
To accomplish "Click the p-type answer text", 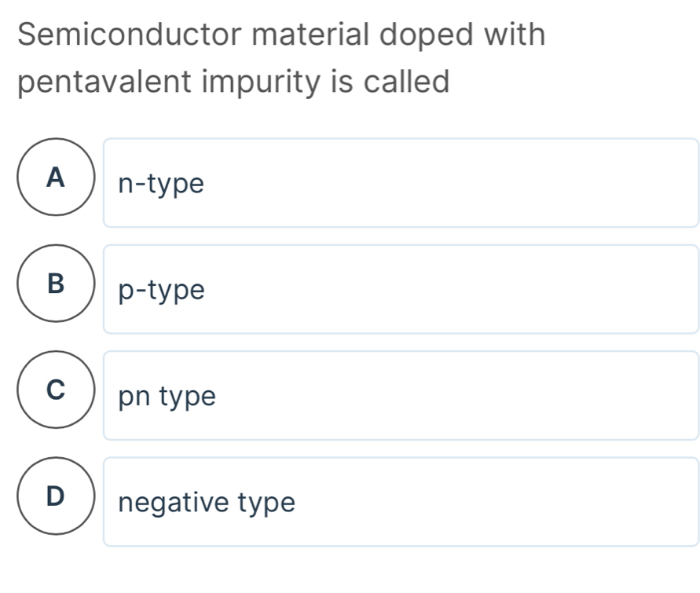I will tap(160, 291).
